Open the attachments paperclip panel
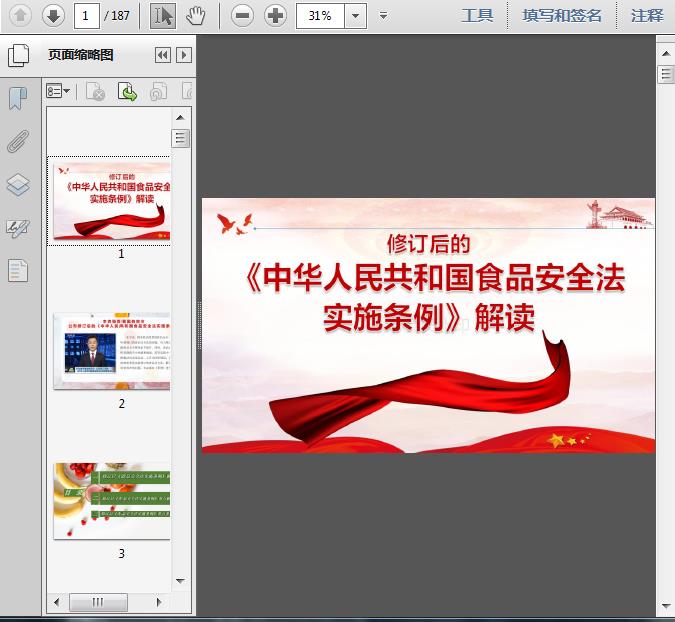The height and width of the screenshot is (622, 675). (x=18, y=141)
